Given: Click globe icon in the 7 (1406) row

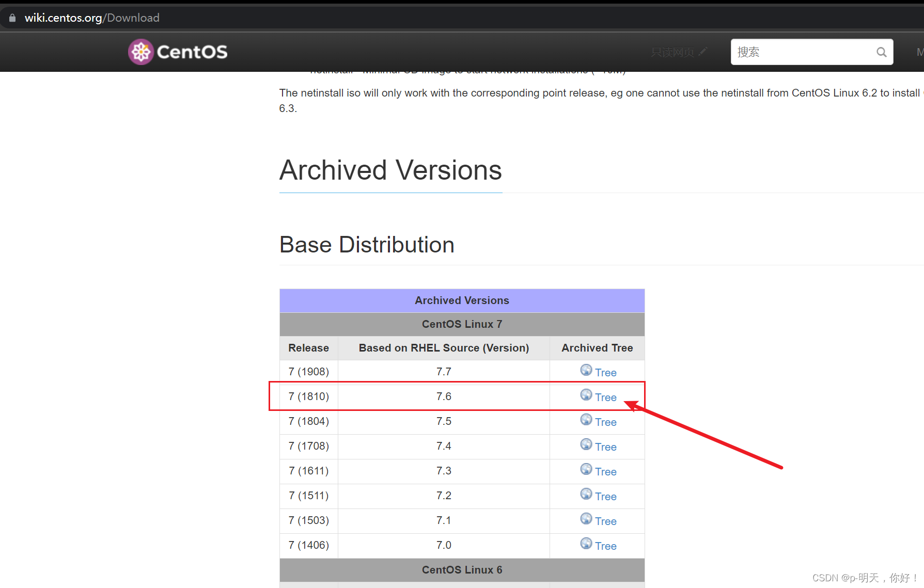Looking at the screenshot, I should tap(586, 544).
